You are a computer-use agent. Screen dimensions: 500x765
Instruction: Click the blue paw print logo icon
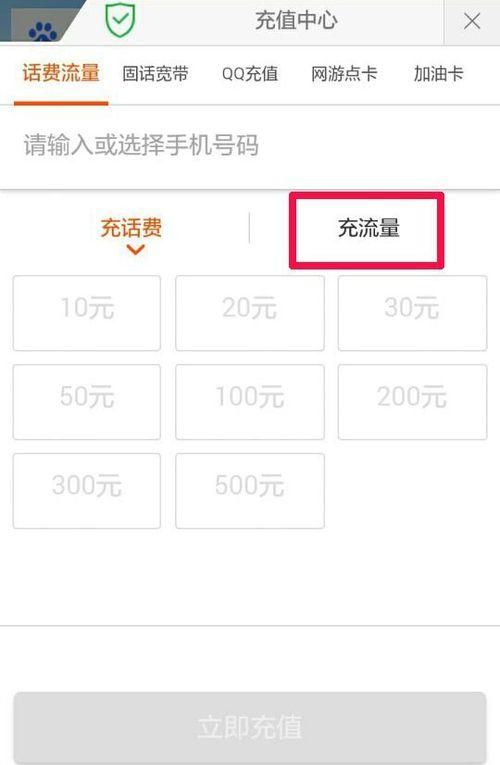43,32
